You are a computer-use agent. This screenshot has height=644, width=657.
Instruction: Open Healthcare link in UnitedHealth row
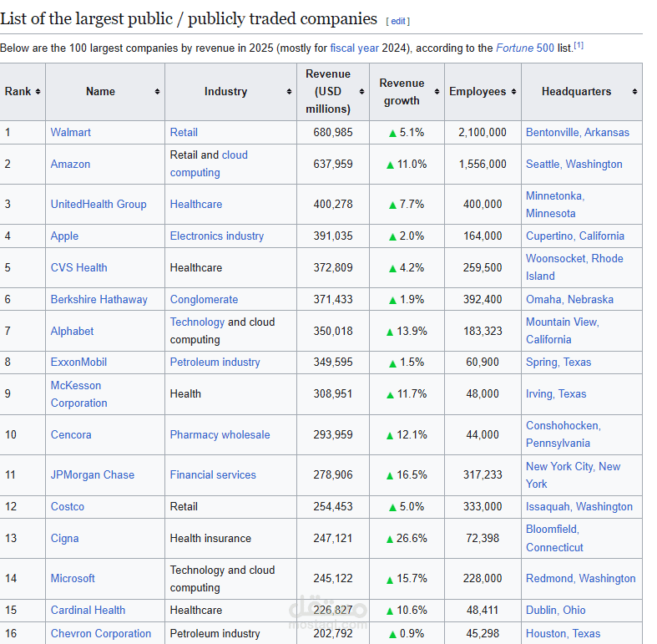click(196, 204)
